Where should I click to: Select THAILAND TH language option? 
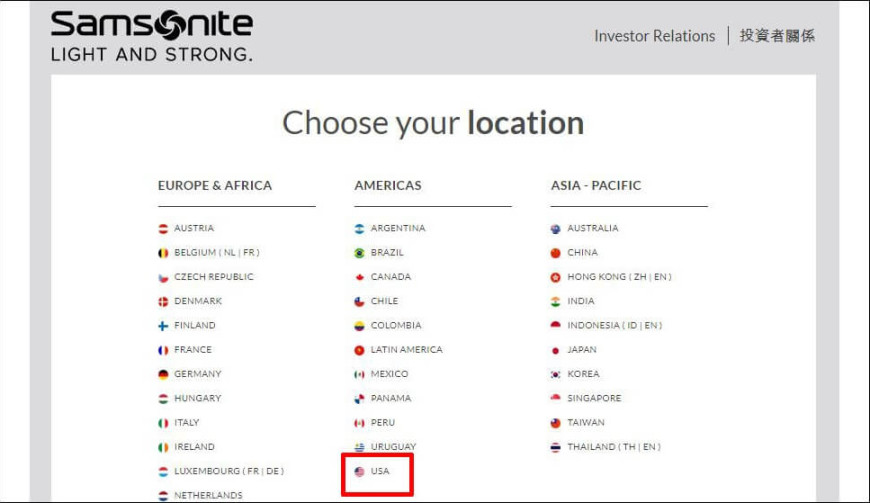[629, 446]
